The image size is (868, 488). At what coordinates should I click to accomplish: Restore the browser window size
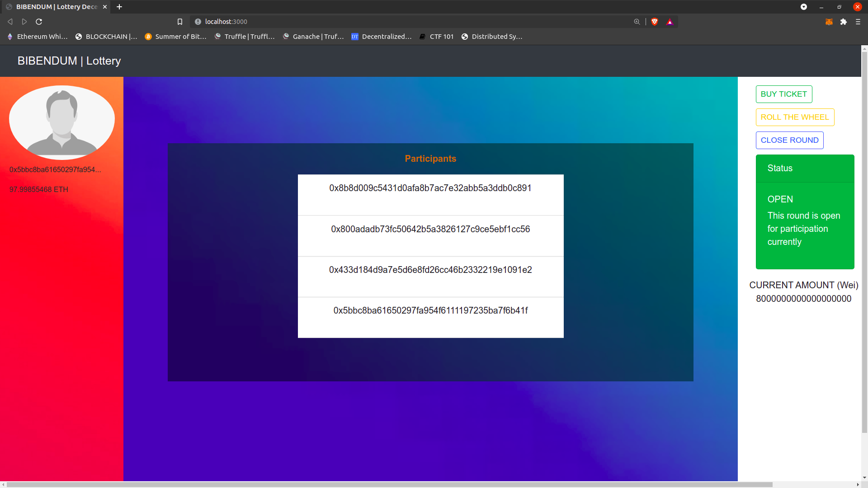pyautogui.click(x=840, y=7)
